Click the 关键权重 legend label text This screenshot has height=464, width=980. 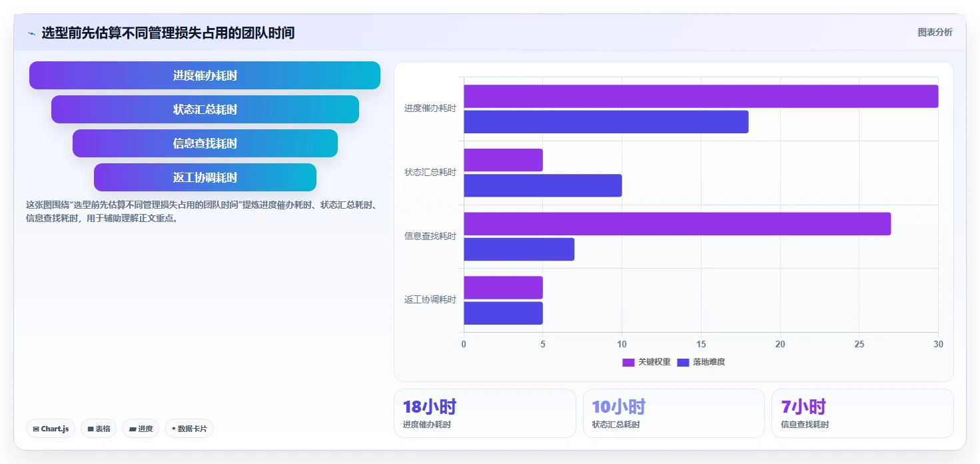pyautogui.click(x=654, y=362)
